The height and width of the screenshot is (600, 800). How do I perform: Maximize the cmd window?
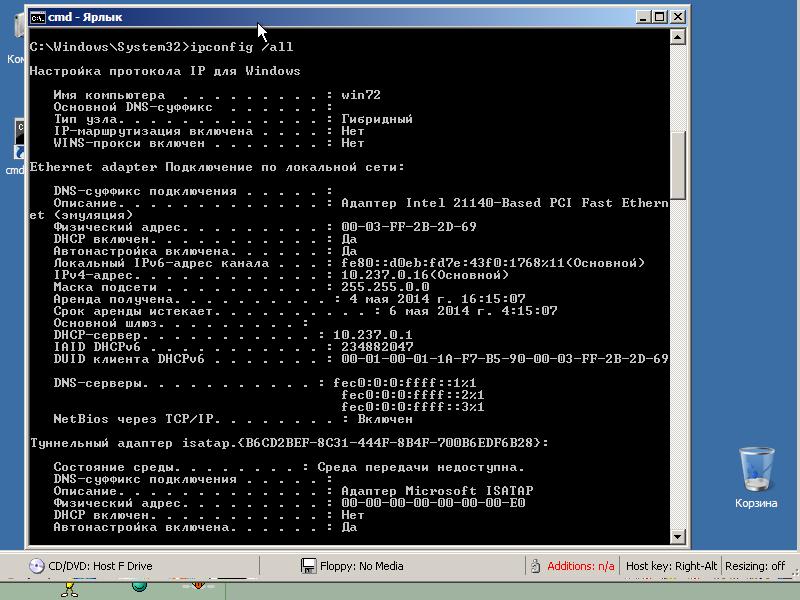tap(660, 17)
